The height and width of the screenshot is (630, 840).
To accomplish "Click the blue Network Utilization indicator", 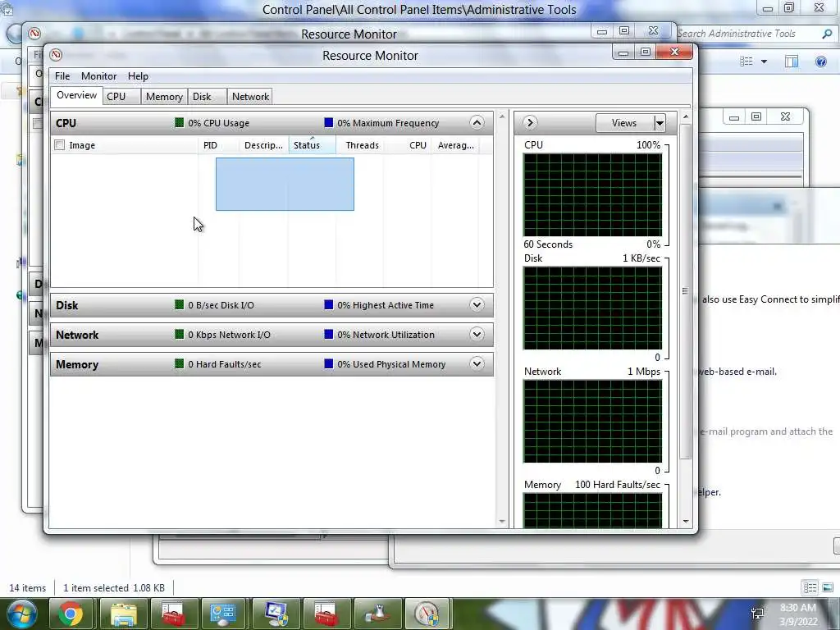I will coord(329,335).
